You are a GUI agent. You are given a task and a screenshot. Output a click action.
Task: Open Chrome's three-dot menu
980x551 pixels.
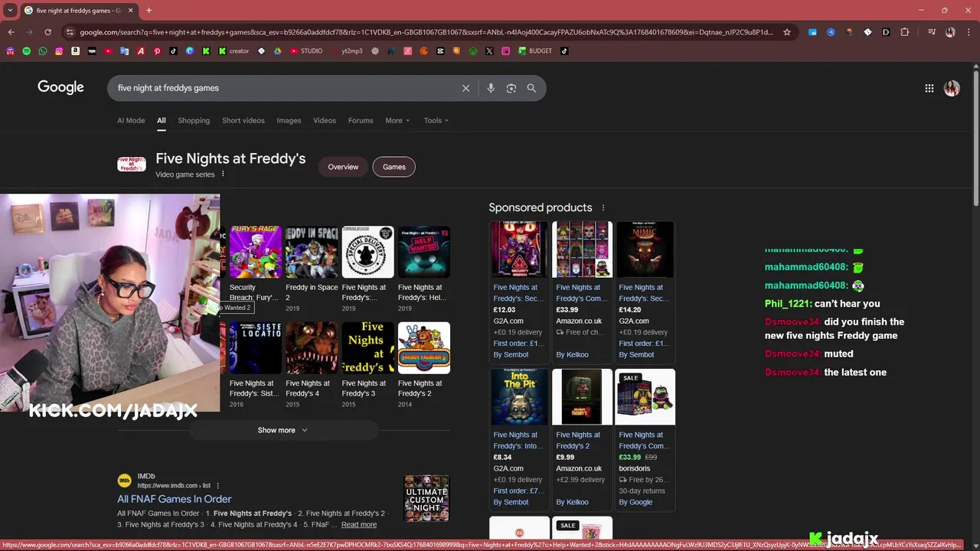click(968, 32)
